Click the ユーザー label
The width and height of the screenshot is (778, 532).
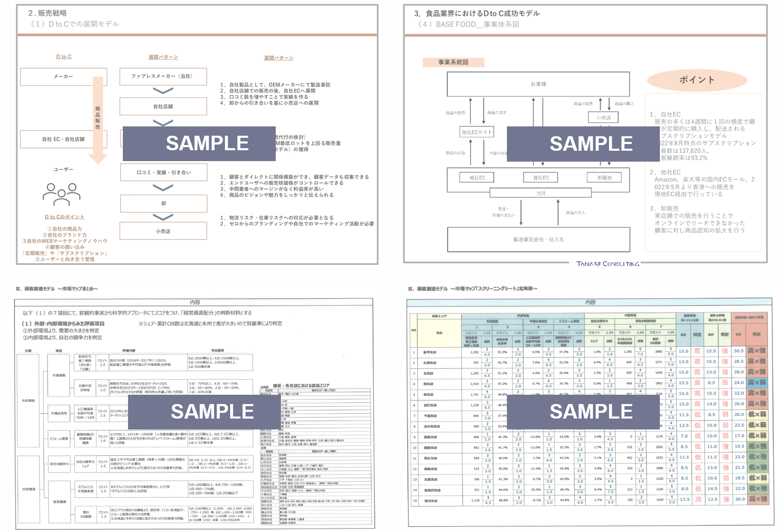64,169
